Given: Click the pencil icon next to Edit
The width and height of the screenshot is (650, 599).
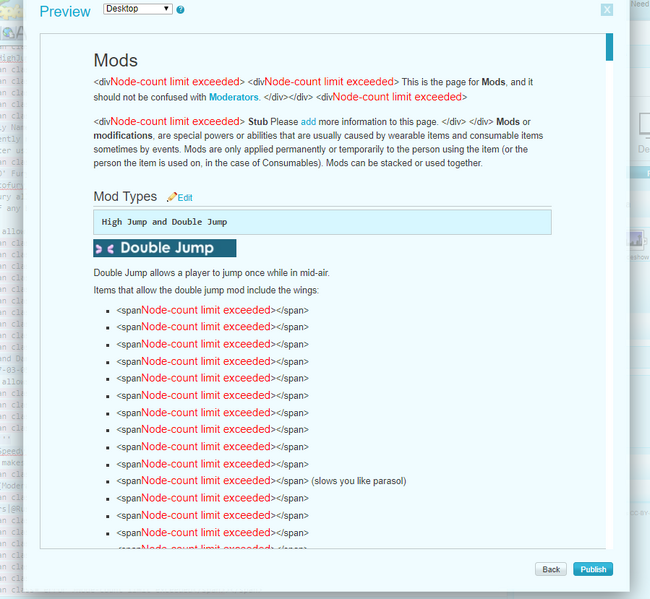Looking at the screenshot, I should 172,198.
